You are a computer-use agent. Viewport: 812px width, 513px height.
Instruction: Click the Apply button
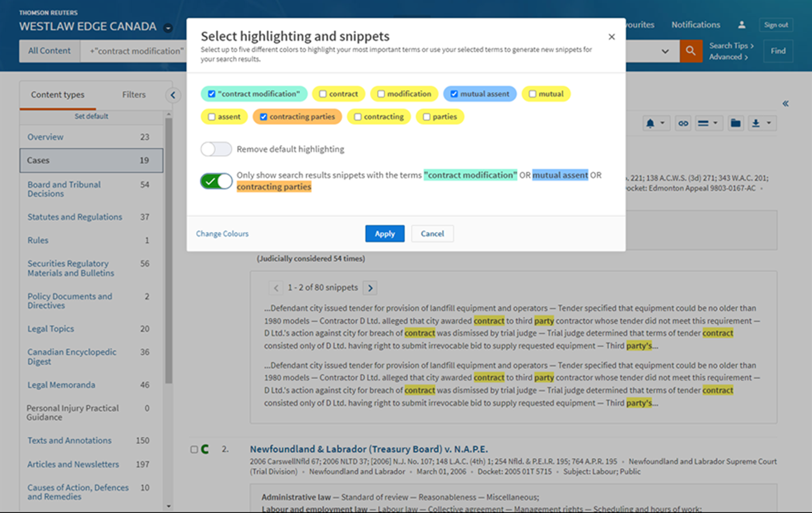pyautogui.click(x=385, y=234)
